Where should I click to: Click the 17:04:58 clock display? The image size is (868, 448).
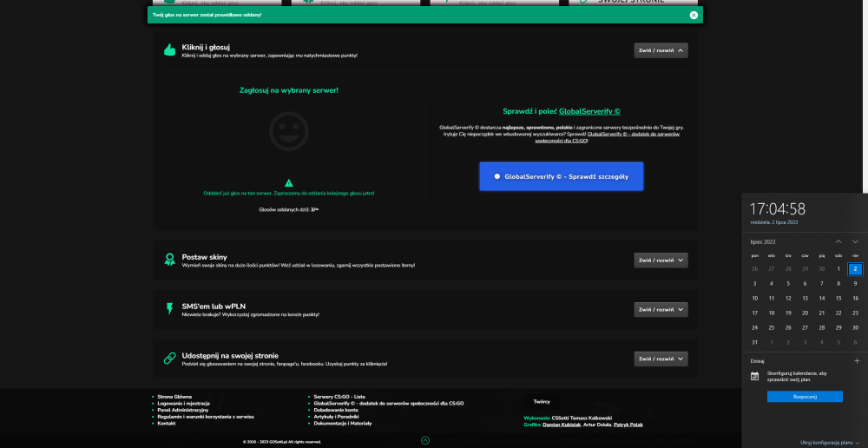(x=777, y=208)
